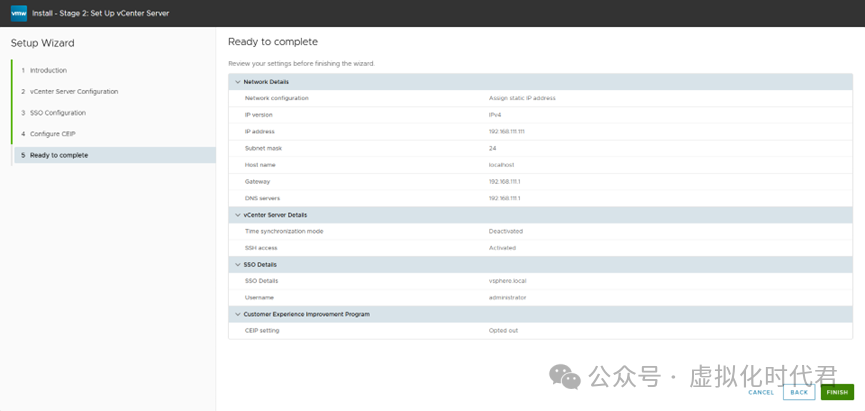Cancel the setup wizard

click(x=760, y=392)
